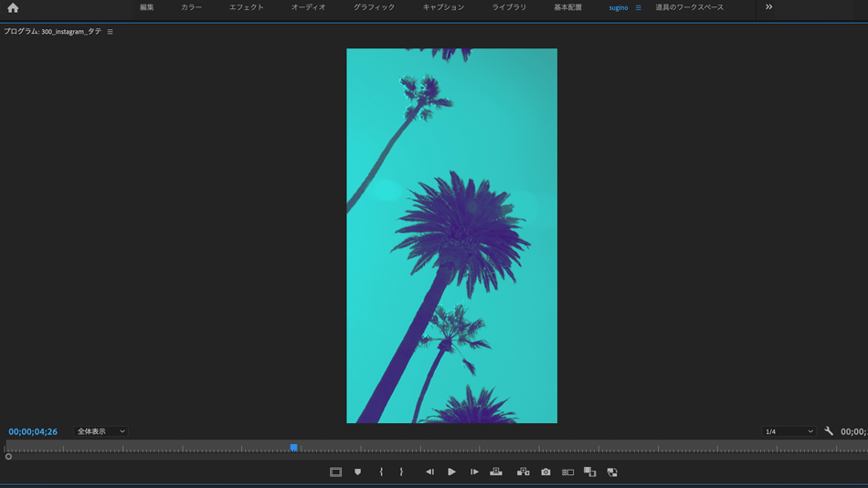Export frame with the camera icon
The height and width of the screenshot is (488, 868).
click(x=545, y=472)
